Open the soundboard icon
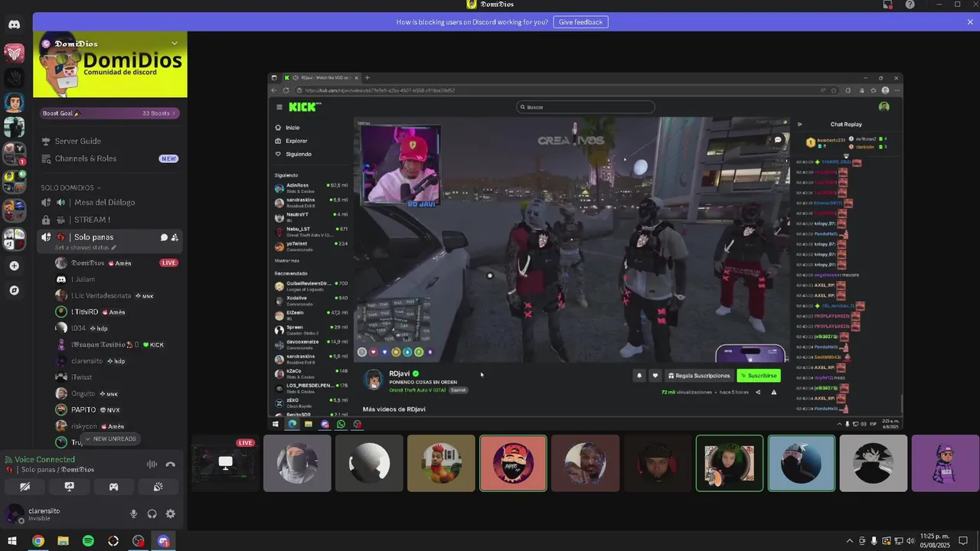The height and width of the screenshot is (551, 980). (x=158, y=487)
